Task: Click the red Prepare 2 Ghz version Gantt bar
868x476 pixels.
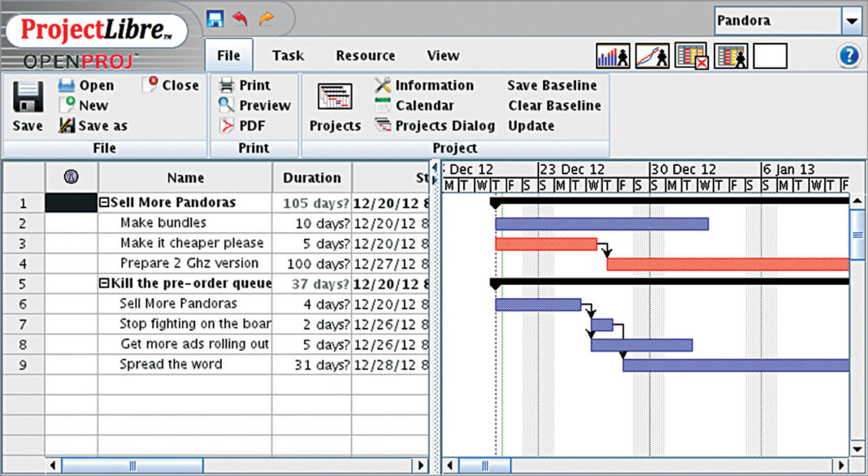Action: [x=727, y=264]
